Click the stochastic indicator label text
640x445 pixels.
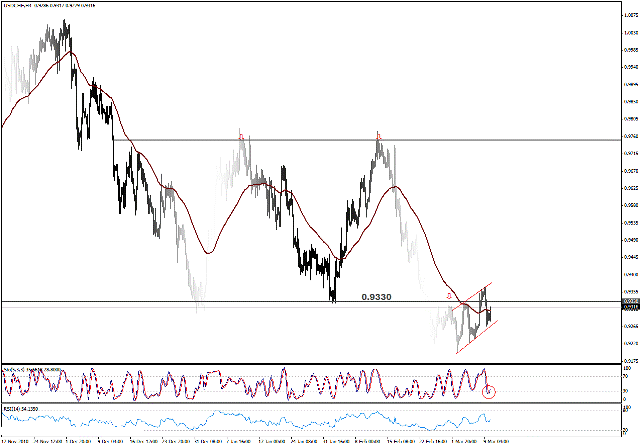(x=30, y=368)
